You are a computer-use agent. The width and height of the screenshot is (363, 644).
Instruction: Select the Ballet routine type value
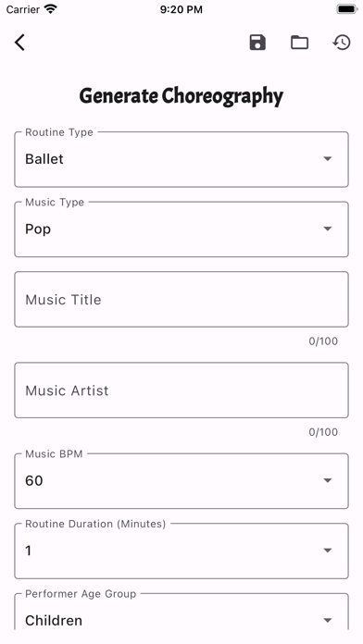(44, 159)
